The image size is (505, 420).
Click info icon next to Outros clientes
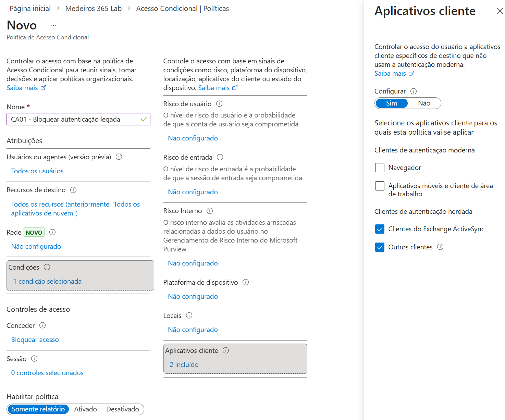click(440, 247)
